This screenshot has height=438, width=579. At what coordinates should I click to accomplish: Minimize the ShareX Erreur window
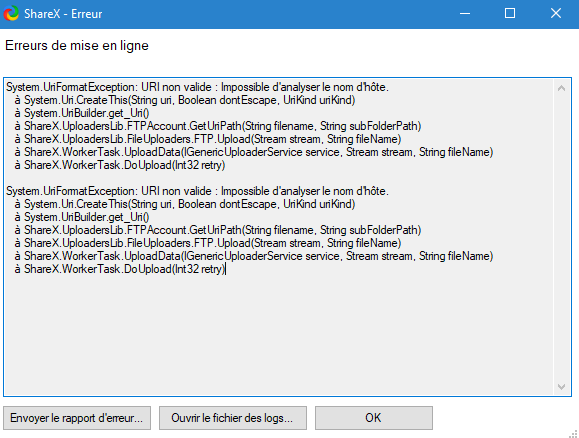pyautogui.click(x=465, y=14)
